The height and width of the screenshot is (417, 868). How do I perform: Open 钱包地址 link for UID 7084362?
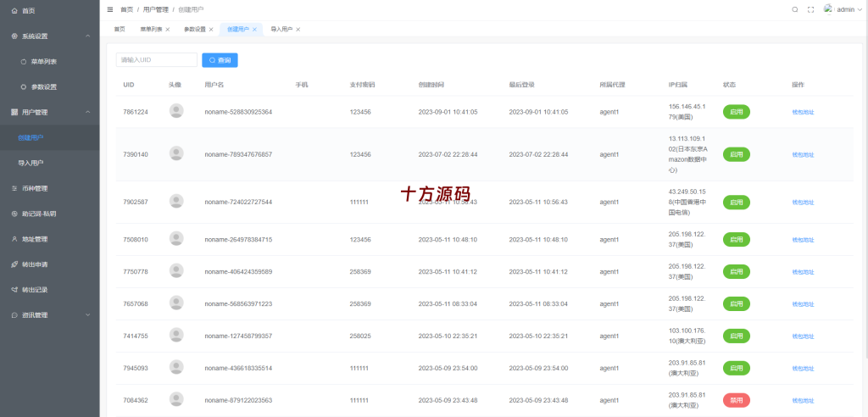[803, 400]
